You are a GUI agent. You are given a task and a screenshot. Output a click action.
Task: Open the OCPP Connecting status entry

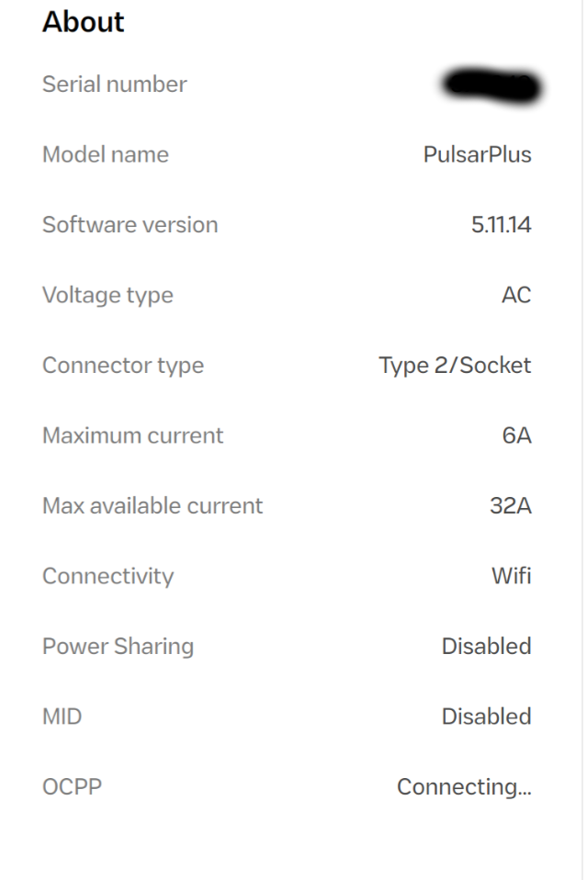point(465,786)
